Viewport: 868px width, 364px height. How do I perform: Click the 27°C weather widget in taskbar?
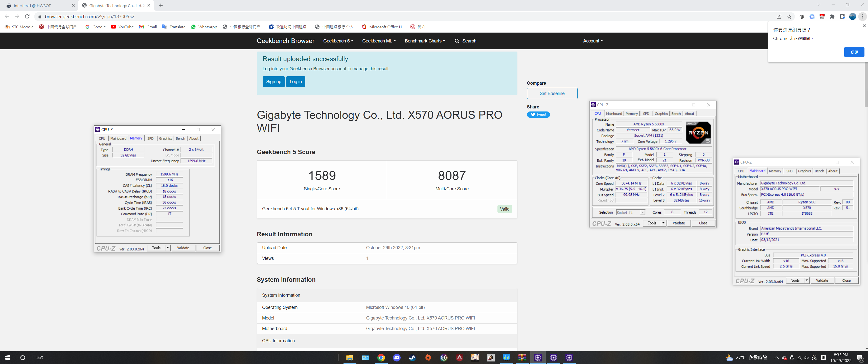click(746, 358)
